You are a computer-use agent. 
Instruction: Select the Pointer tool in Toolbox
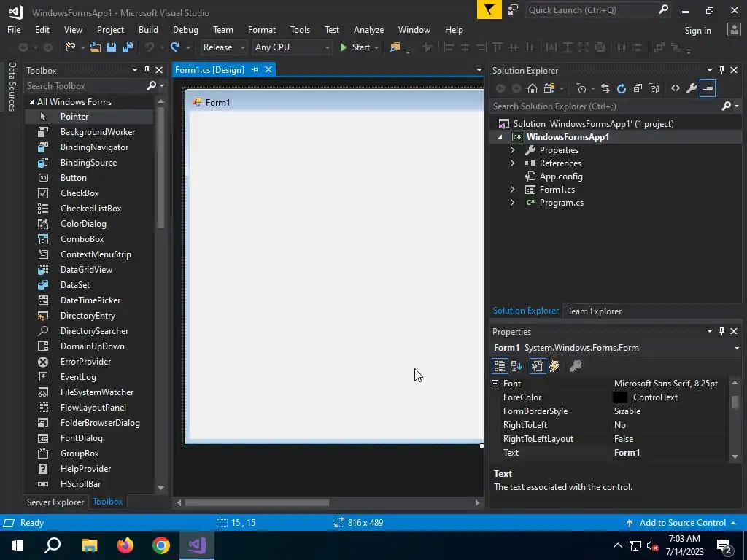(x=89, y=116)
